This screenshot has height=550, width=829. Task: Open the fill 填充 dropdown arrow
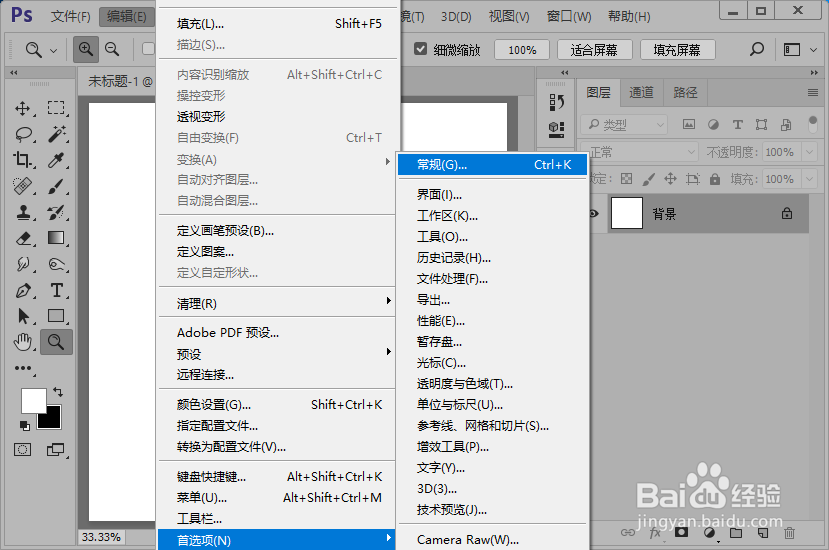point(809,179)
